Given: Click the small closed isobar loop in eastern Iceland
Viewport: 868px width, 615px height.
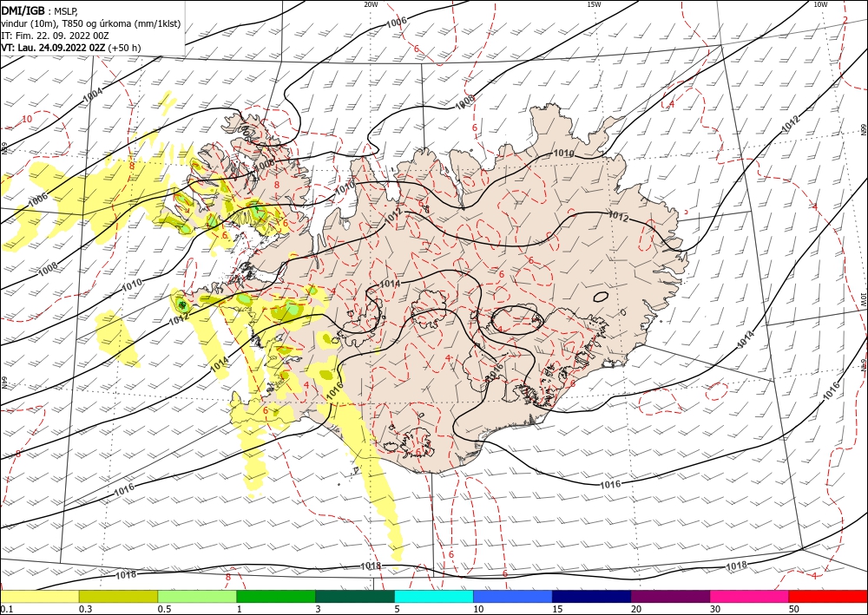Looking at the screenshot, I should 601,297.
